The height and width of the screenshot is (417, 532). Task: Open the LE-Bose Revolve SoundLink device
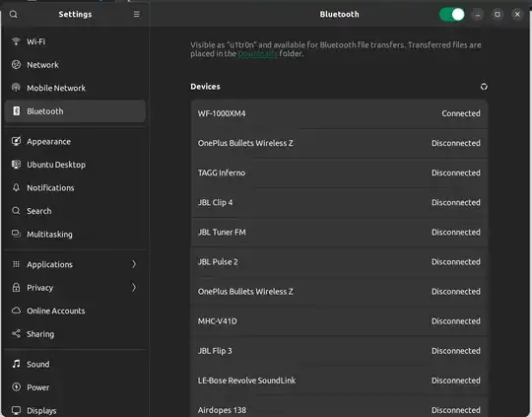coord(339,381)
